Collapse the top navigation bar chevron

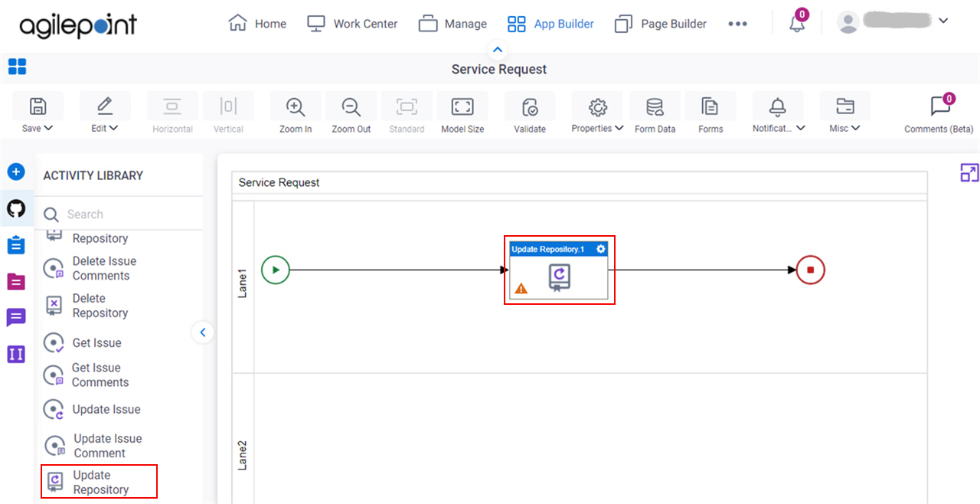pos(498,51)
